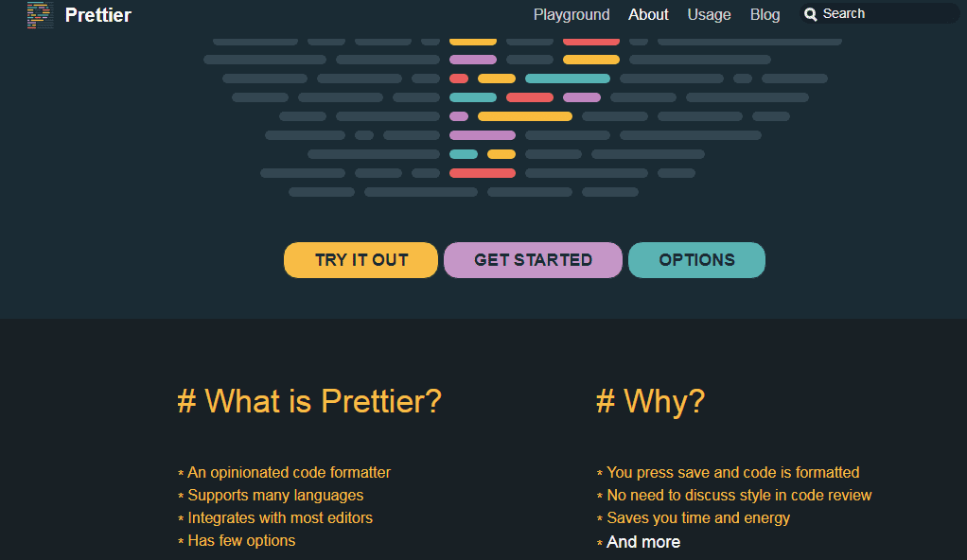The height and width of the screenshot is (560, 967).
Task: Click the Why heading
Action: 651,401
